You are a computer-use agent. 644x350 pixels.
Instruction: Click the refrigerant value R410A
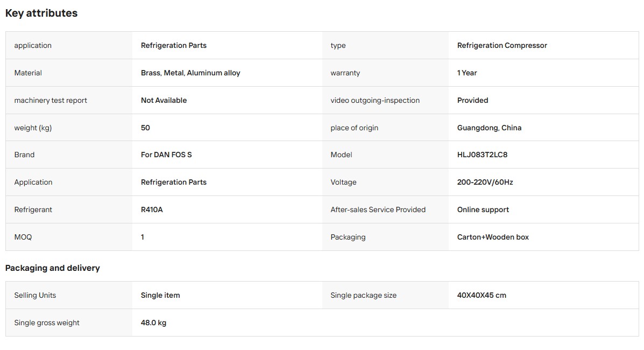tap(152, 210)
